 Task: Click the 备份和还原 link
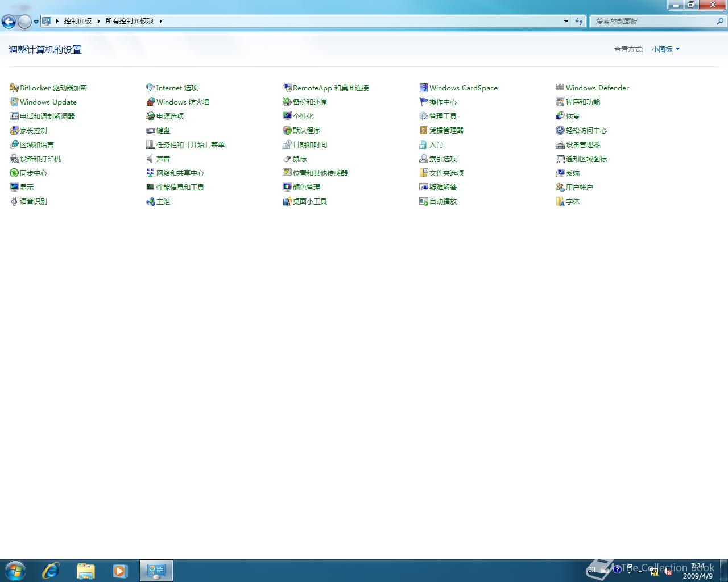pos(310,102)
